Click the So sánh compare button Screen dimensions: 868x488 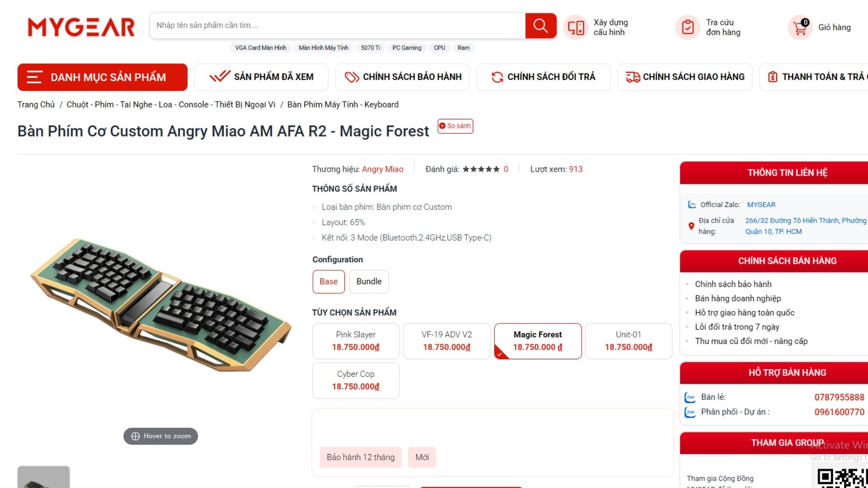coord(455,126)
